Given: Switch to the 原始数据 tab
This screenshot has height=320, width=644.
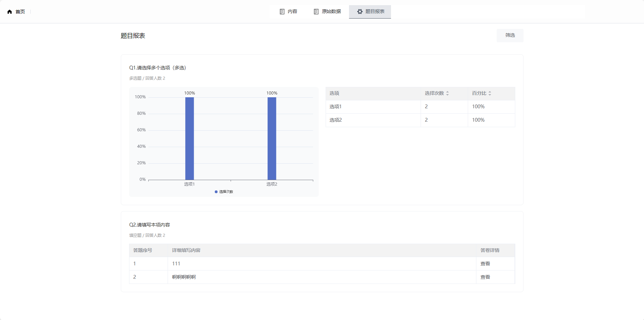Looking at the screenshot, I should 327,12.
